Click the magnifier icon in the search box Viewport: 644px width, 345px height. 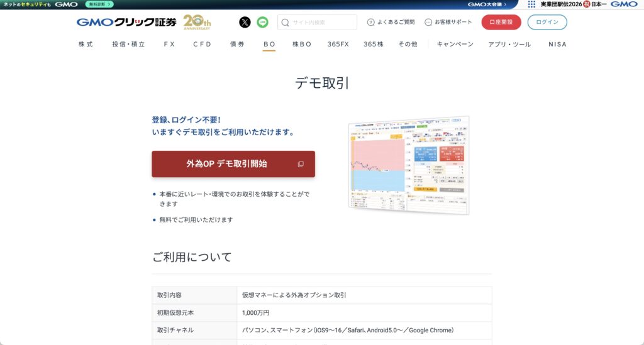click(x=286, y=23)
